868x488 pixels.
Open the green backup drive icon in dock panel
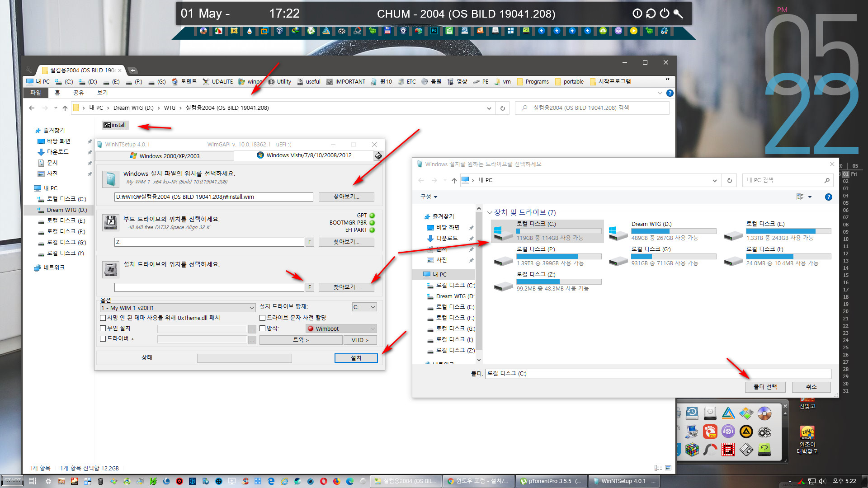tap(764, 450)
